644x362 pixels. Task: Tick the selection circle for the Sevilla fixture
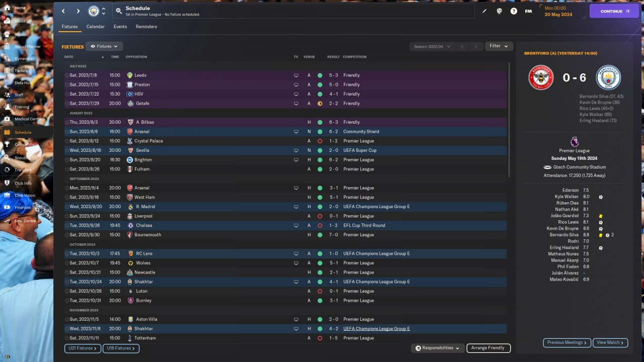(x=66, y=150)
